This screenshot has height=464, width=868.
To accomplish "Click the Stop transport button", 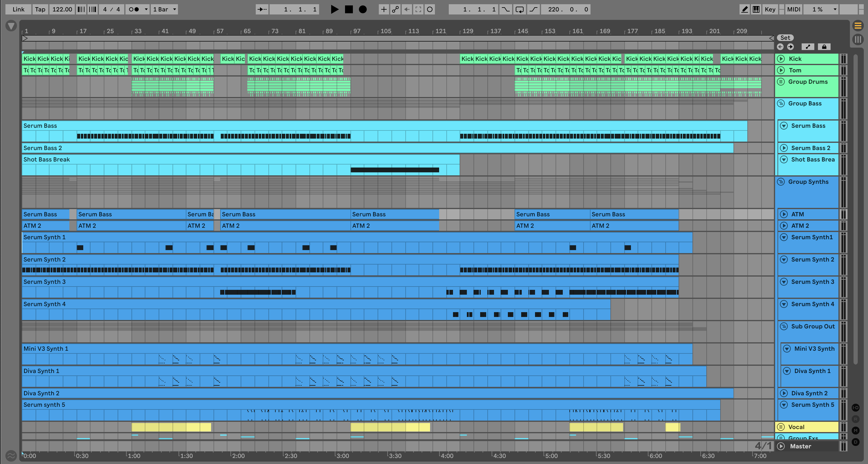I will [349, 9].
